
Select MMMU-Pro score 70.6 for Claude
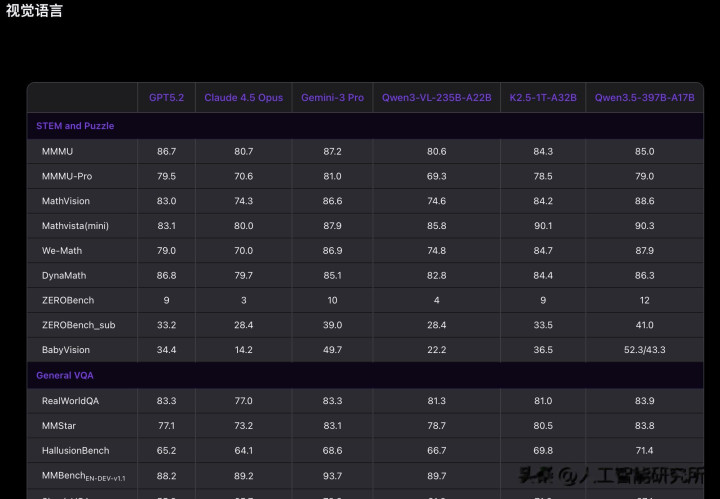(243, 176)
